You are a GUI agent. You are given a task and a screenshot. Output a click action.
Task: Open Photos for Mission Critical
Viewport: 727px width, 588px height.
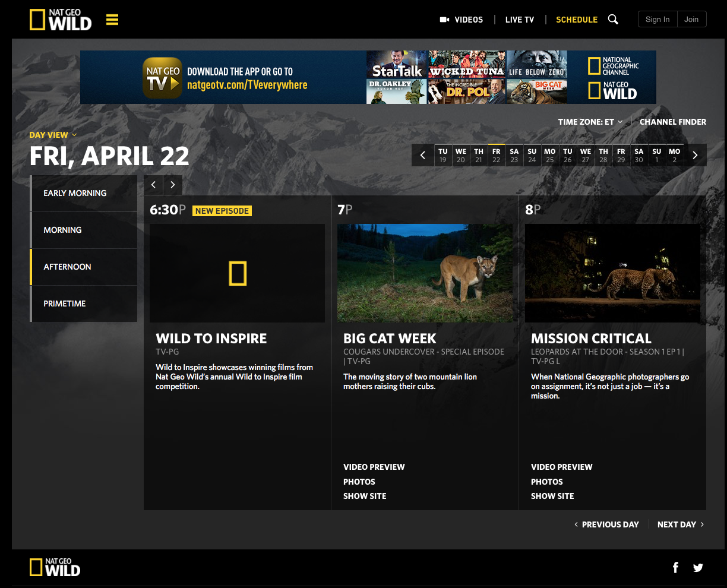547,482
